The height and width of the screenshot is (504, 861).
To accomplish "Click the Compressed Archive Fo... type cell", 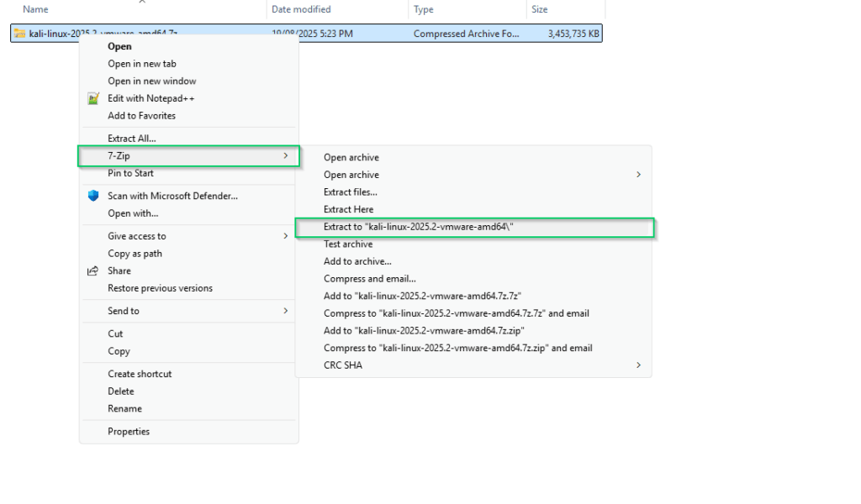I will (466, 34).
